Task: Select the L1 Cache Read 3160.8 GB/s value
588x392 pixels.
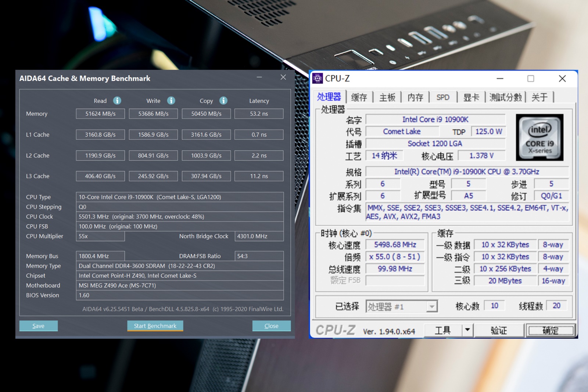Action: pos(100,134)
